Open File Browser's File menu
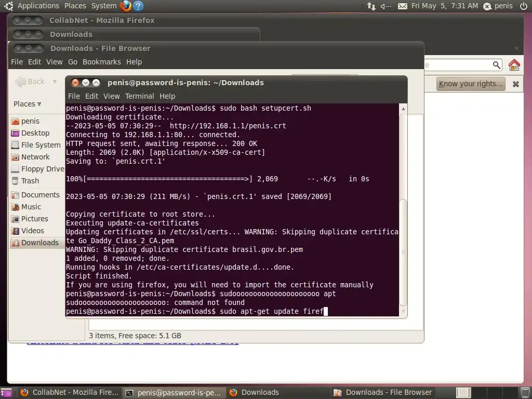The height and width of the screenshot is (399, 532). (17, 62)
